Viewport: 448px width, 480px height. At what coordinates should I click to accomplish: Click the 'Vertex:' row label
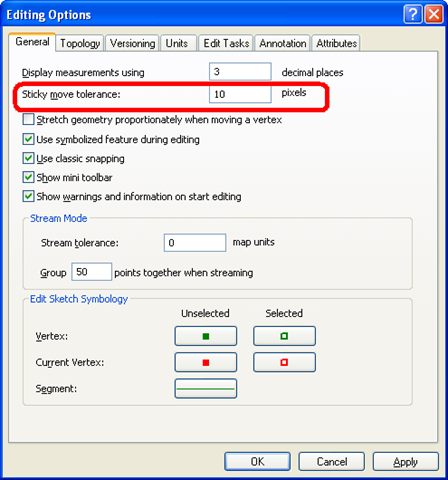[52, 336]
